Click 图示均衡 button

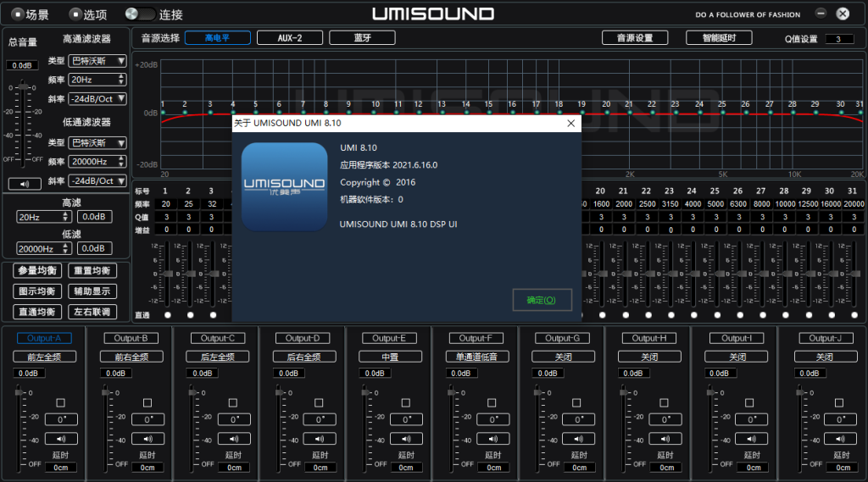37,291
